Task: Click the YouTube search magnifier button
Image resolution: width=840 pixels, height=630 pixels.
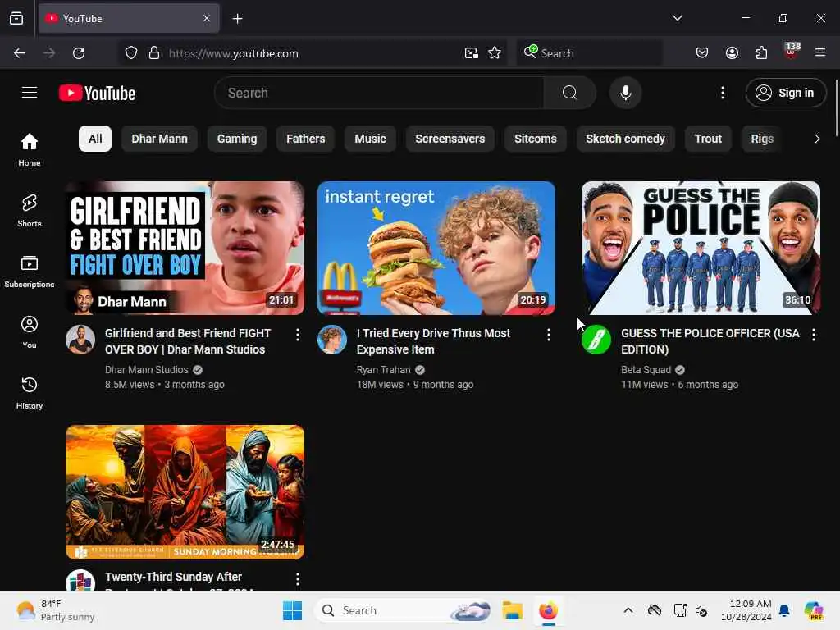Action: 569,93
